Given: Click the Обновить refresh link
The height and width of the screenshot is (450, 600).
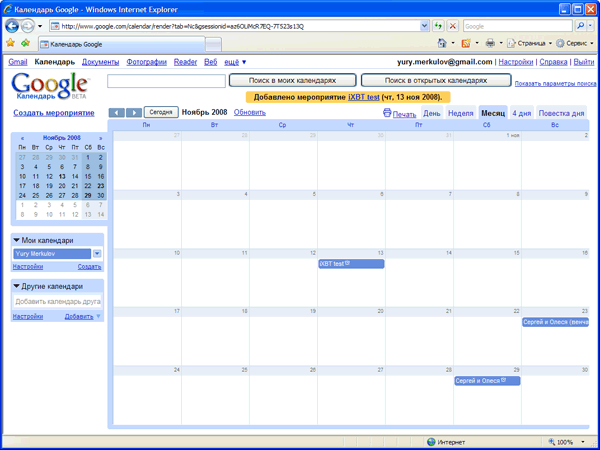Looking at the screenshot, I should [x=249, y=112].
